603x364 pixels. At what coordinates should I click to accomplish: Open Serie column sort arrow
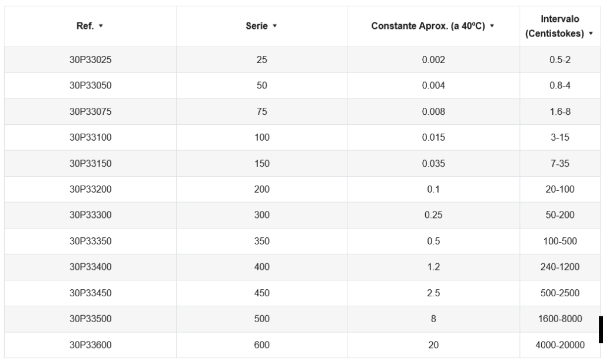[x=274, y=26]
